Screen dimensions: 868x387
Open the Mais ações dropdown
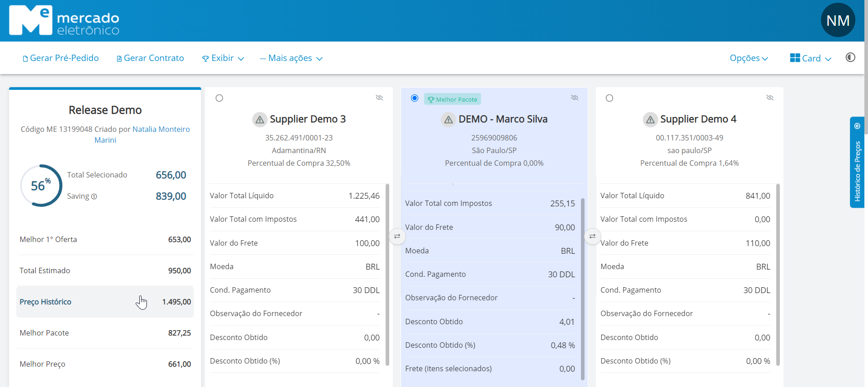click(x=291, y=58)
